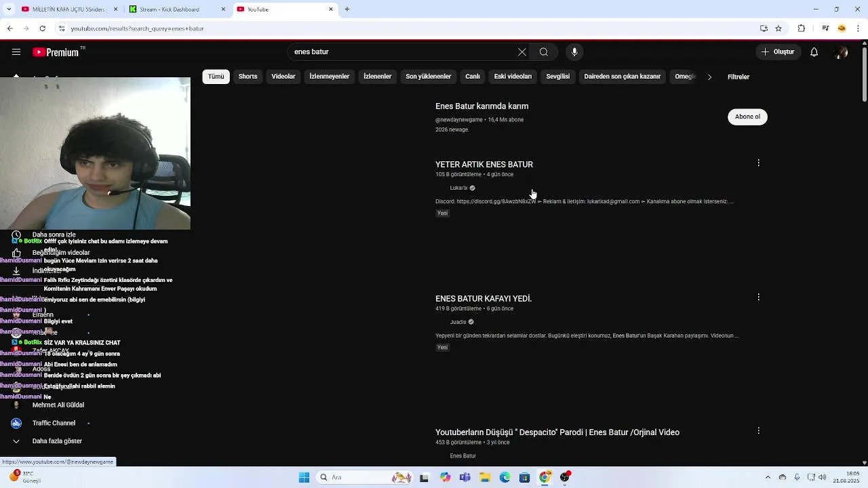
Task: Open Filtreler search filters
Action: click(x=738, y=77)
